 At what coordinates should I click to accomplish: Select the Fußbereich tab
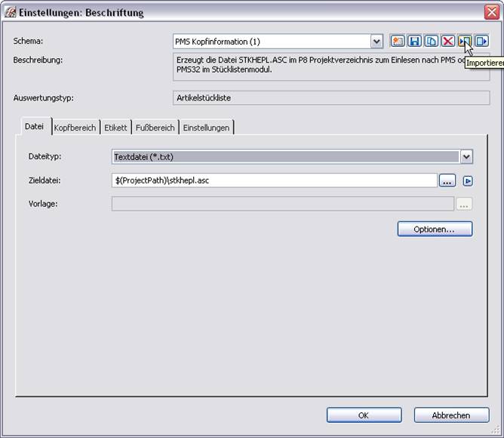[155, 128]
